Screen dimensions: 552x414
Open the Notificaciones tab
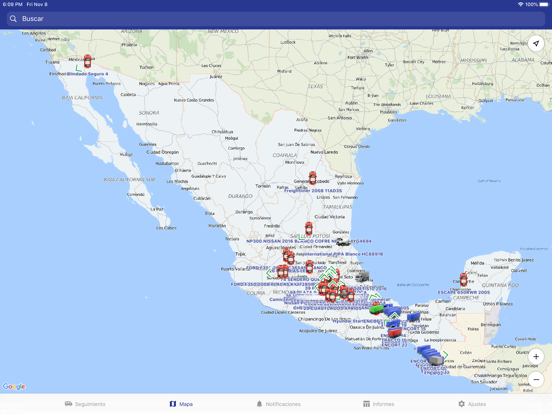pos(278,404)
